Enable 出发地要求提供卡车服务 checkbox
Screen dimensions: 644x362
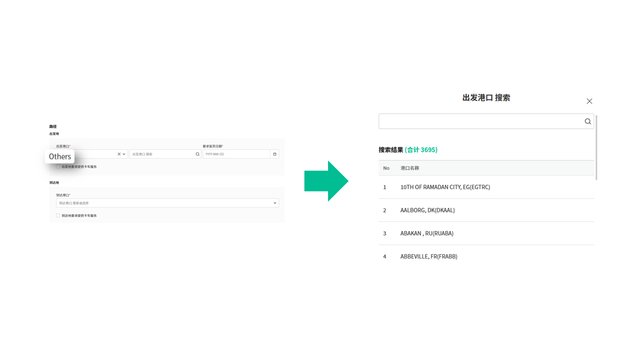tap(58, 166)
